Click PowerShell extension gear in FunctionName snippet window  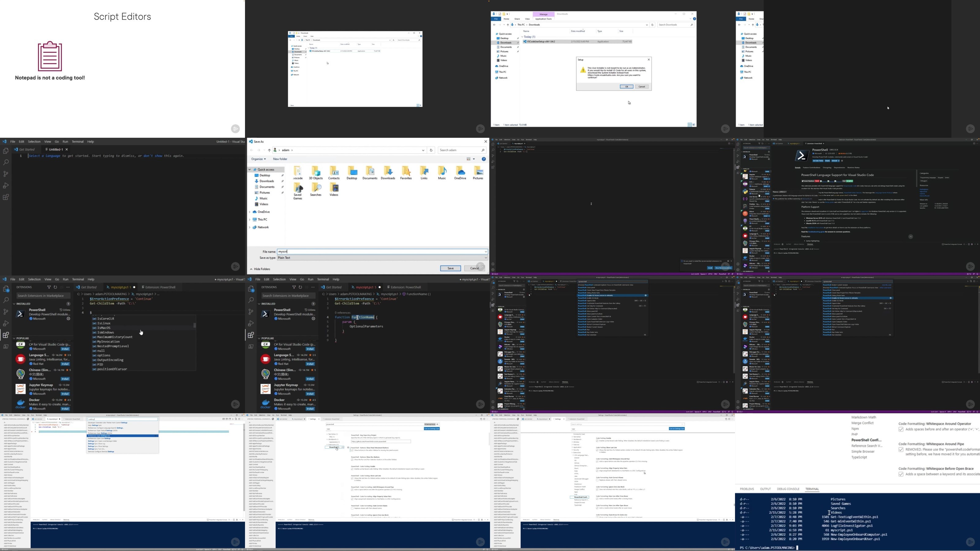314,319
